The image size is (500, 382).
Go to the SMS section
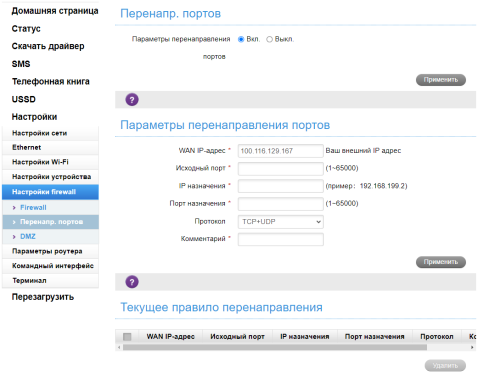tap(21, 64)
